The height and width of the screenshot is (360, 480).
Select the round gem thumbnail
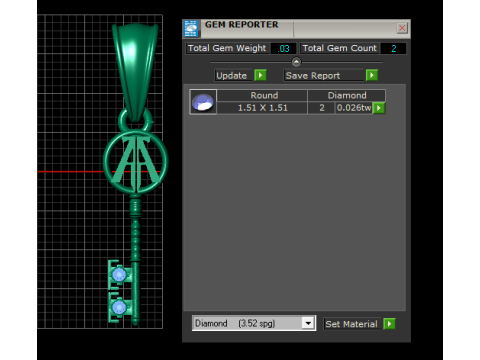(203, 102)
